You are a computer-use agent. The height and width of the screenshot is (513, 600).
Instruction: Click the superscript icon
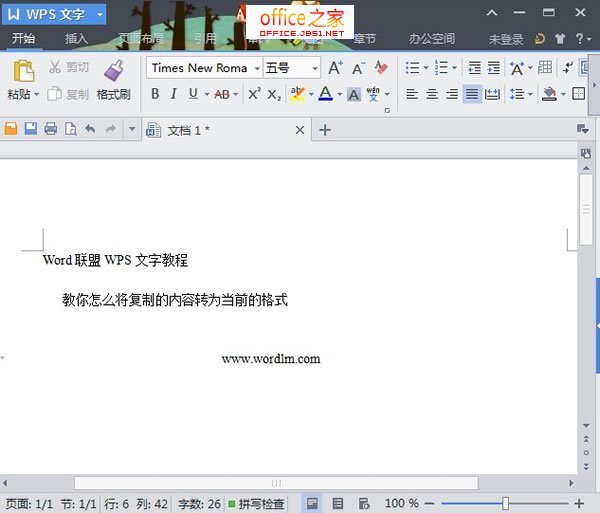(x=254, y=94)
